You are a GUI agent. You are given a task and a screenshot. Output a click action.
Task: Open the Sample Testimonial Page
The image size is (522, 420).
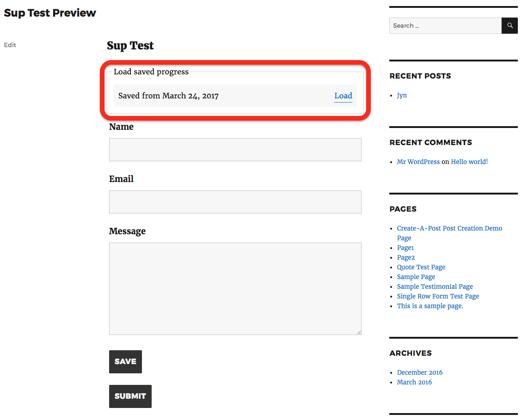click(x=435, y=286)
